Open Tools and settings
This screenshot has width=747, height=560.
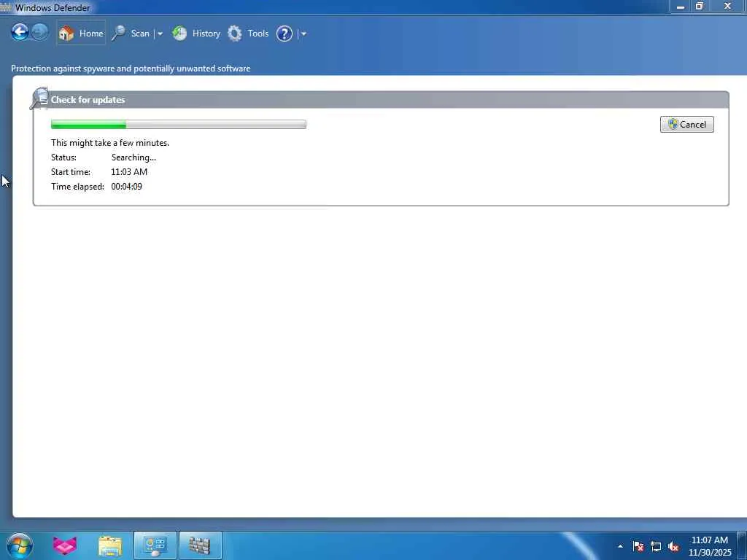(248, 34)
